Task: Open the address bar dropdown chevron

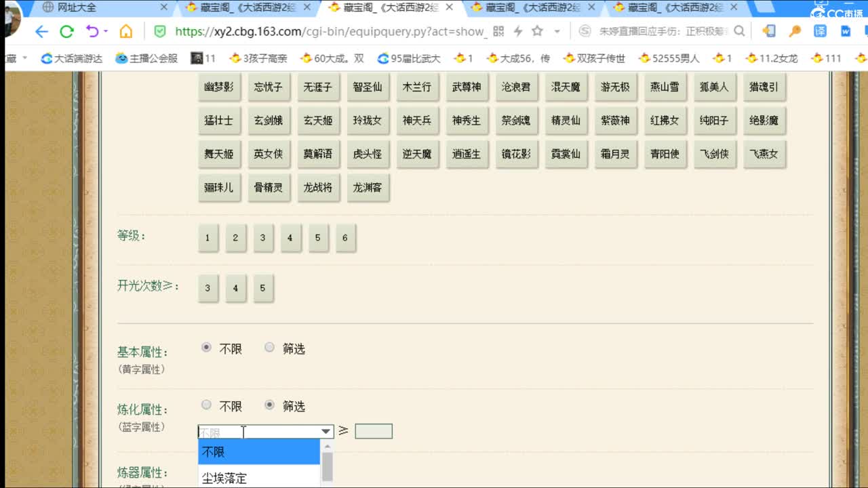Action: (557, 32)
